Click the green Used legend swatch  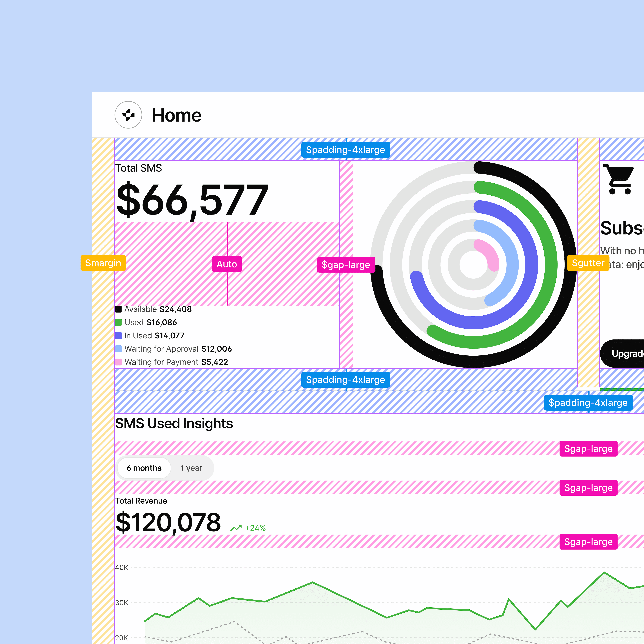(x=118, y=322)
